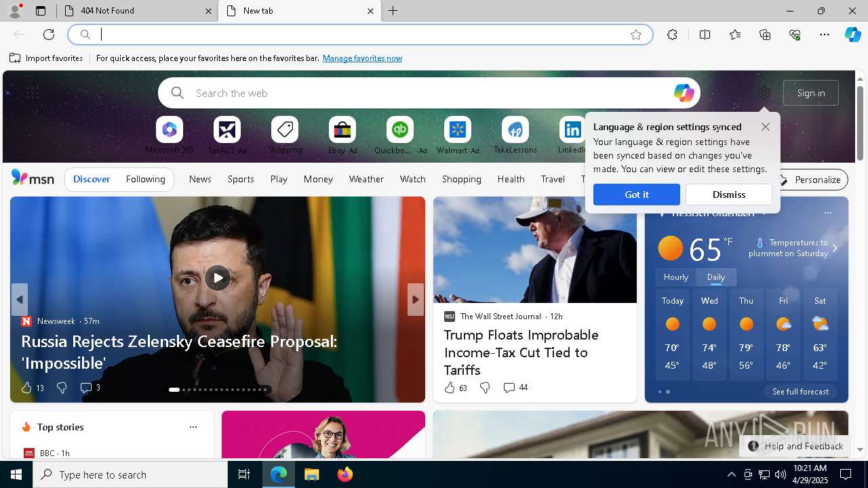The height and width of the screenshot is (488, 868).
Task: Open Favorites list icon in toolbar
Action: (735, 35)
